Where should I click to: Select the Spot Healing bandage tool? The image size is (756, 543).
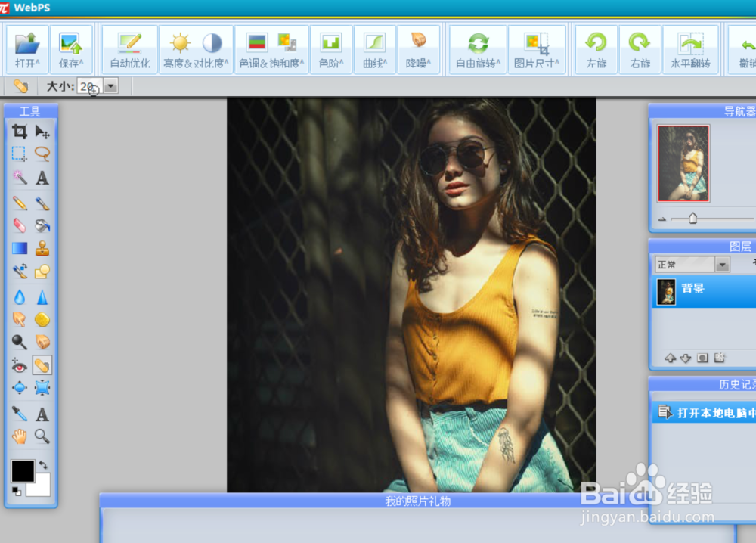click(x=42, y=365)
